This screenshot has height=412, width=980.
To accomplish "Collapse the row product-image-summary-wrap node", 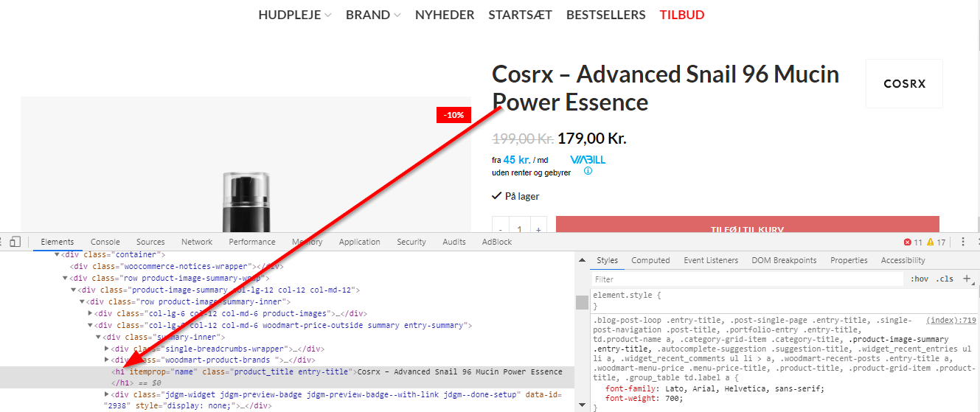I will [65, 278].
